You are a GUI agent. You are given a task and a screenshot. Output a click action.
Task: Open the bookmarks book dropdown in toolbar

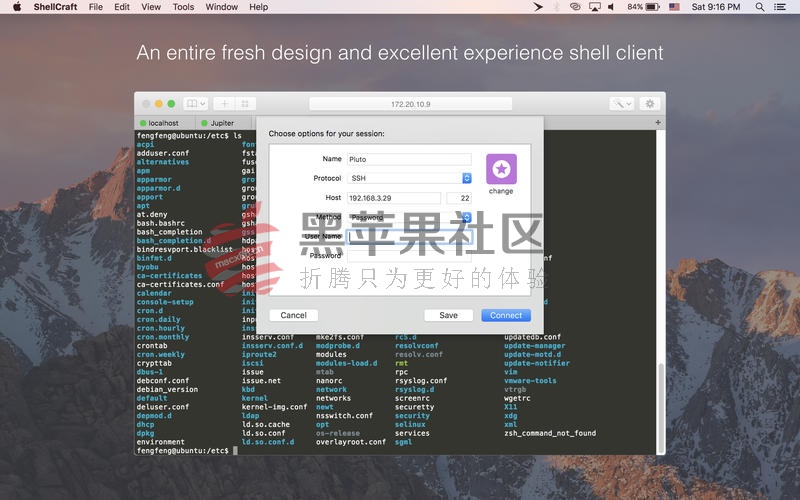pos(195,104)
